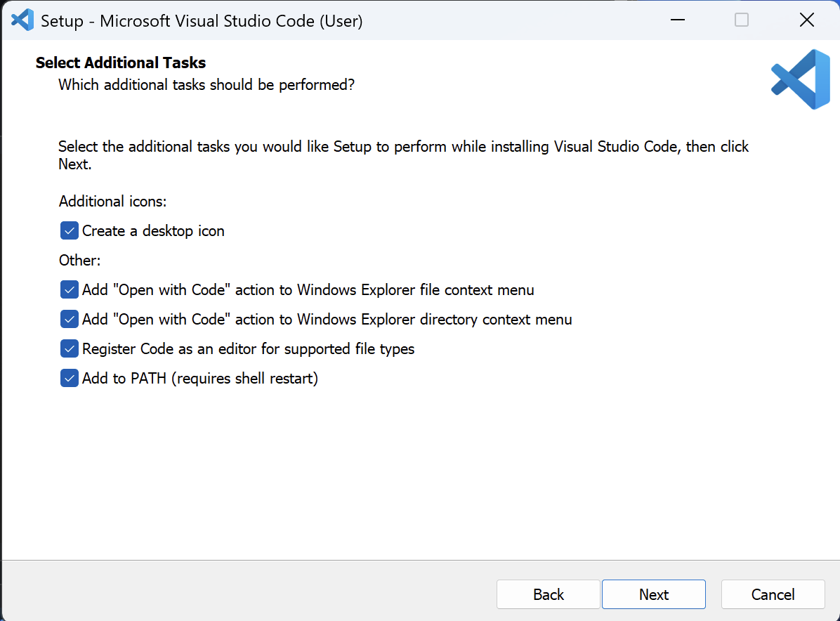
Task: Click the Select Additional Tasks heading
Action: pos(120,63)
